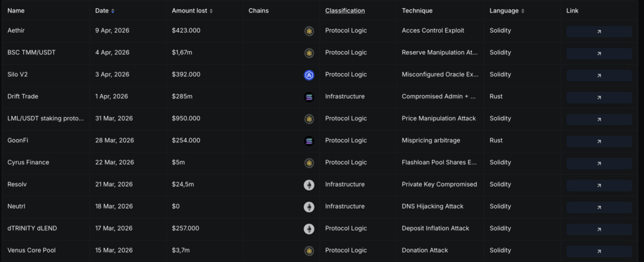The width and height of the screenshot is (644, 262).
Task: Click the BSC chain icon for Cyrus Finance
Action: [309, 162]
